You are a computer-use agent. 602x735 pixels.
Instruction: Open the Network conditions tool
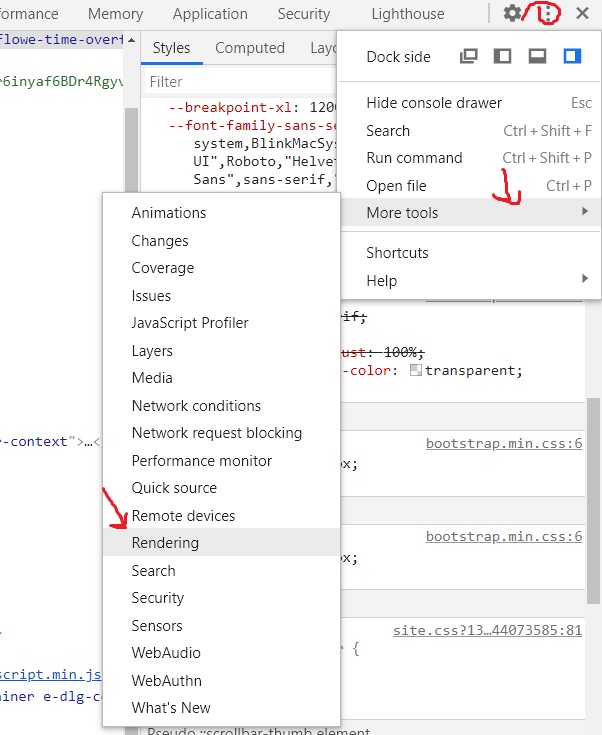click(196, 406)
